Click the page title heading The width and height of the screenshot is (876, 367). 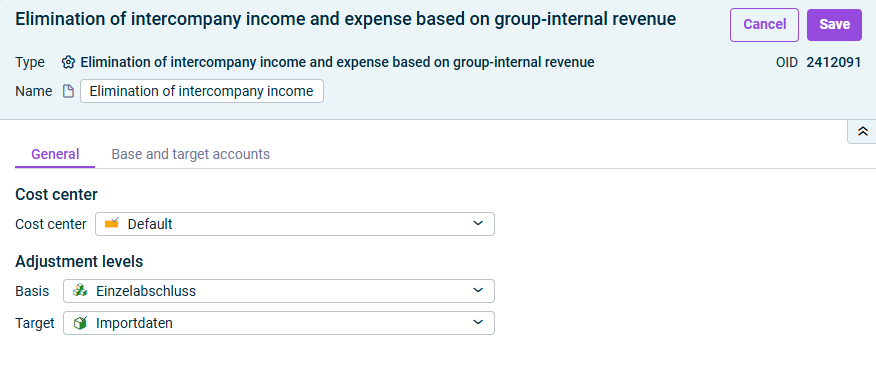coord(345,20)
